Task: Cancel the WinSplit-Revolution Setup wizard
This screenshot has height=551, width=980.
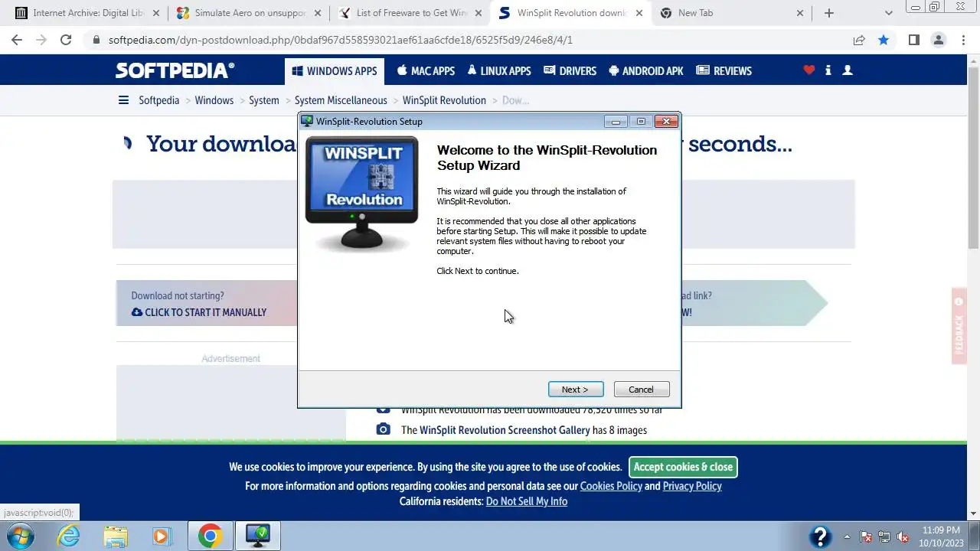Action: pyautogui.click(x=642, y=390)
